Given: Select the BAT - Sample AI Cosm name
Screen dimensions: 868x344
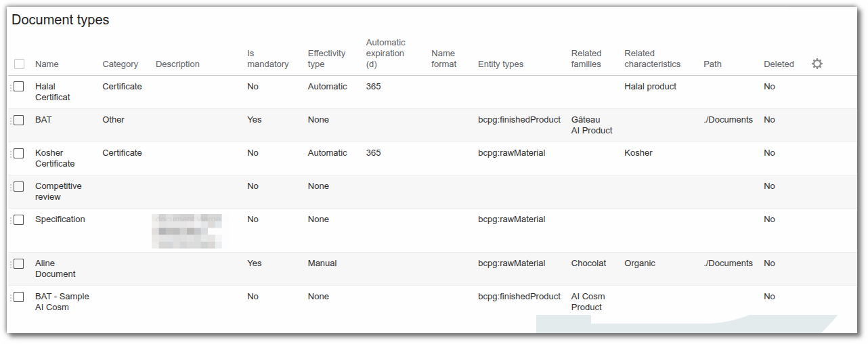Looking at the screenshot, I should point(62,302).
